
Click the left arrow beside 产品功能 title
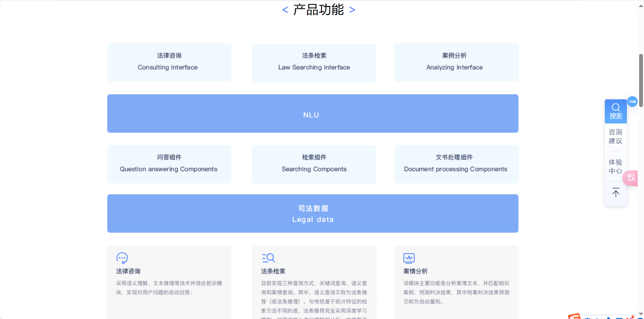click(285, 10)
